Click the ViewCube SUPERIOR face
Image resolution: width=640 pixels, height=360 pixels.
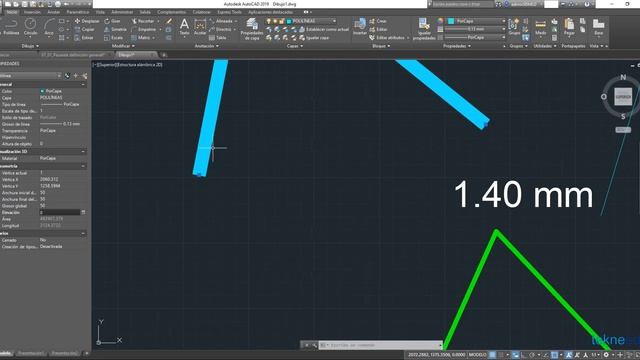tap(623, 97)
